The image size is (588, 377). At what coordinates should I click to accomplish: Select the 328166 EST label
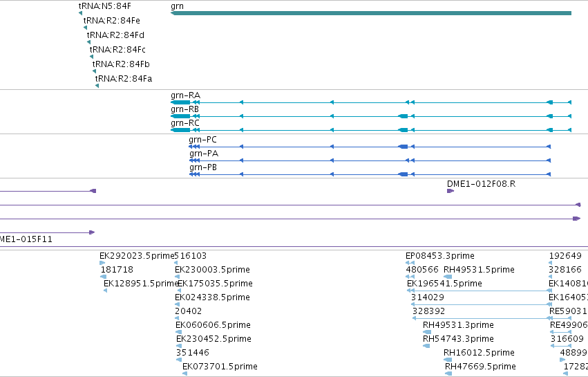pyautogui.click(x=565, y=270)
